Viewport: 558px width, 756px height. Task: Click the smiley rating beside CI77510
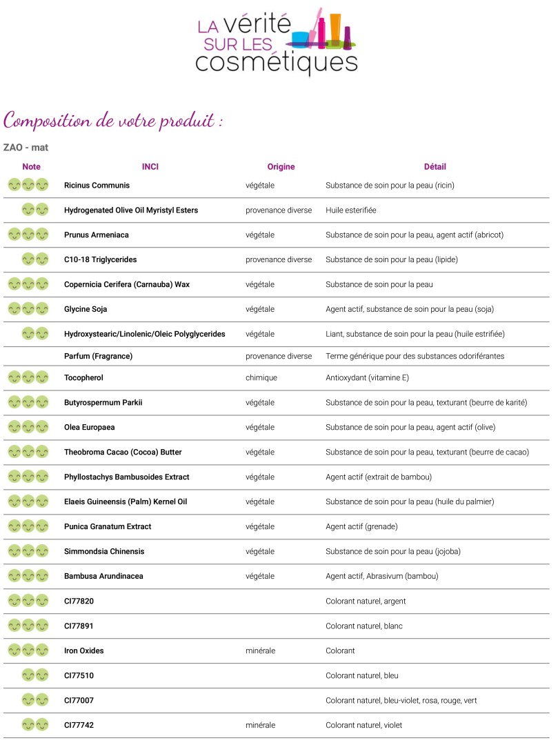pyautogui.click(x=35, y=675)
